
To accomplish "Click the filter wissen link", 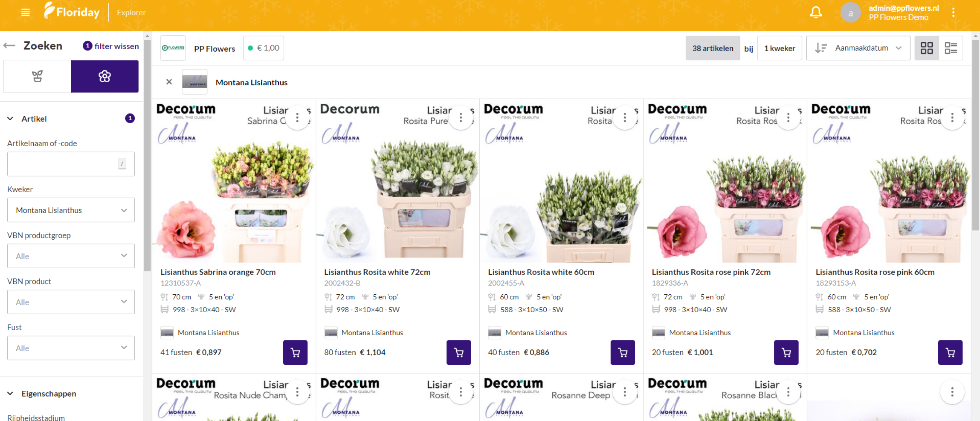I will 116,46.
